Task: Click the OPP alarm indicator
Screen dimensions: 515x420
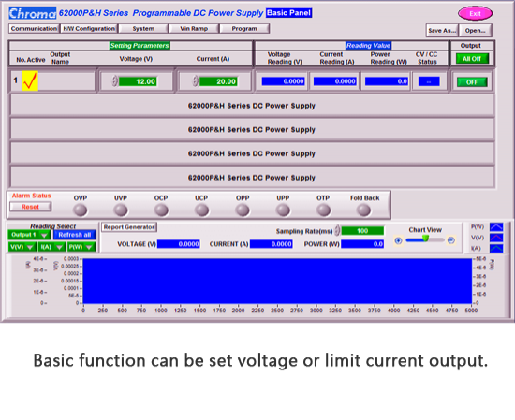Action: click(243, 210)
